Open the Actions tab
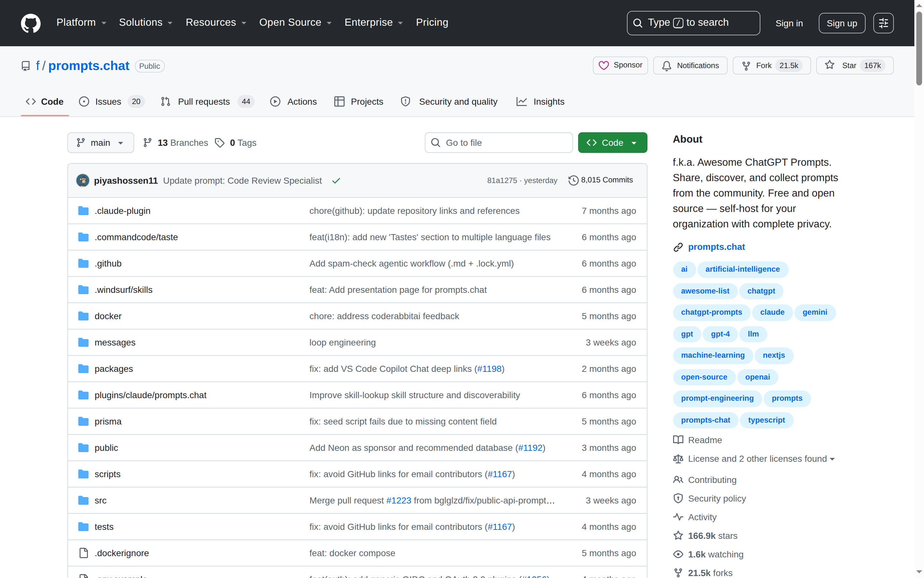924x578 pixels. click(293, 102)
